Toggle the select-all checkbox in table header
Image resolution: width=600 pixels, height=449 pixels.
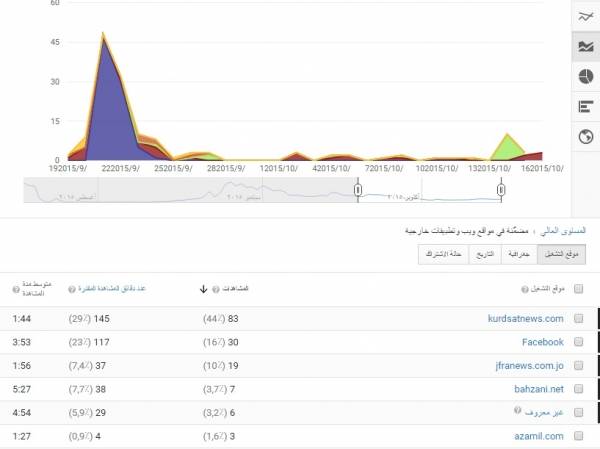tap(577, 289)
